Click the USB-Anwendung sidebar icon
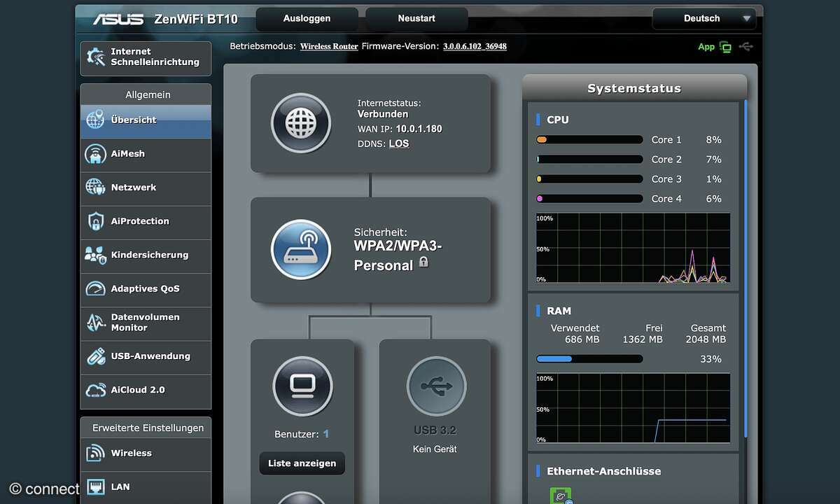 (95, 356)
